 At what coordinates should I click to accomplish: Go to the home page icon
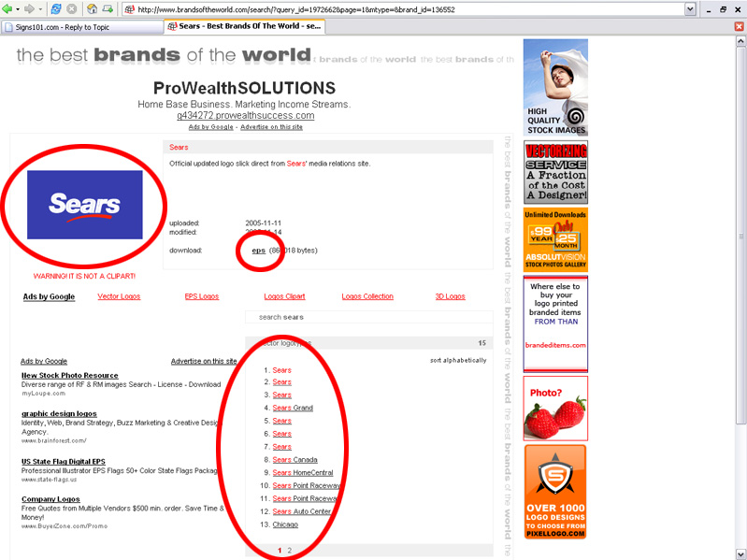click(x=92, y=9)
